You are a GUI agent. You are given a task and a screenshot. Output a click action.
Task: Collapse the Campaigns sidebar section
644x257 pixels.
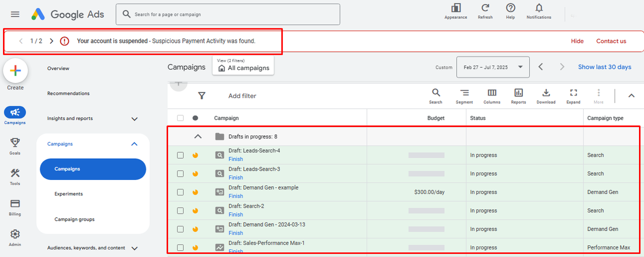[x=134, y=144]
